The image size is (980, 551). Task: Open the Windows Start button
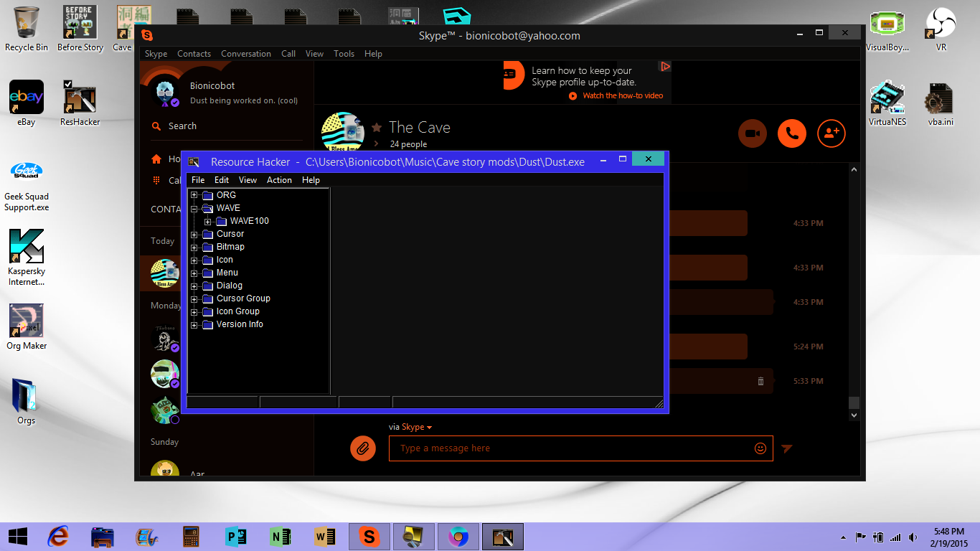click(x=18, y=536)
